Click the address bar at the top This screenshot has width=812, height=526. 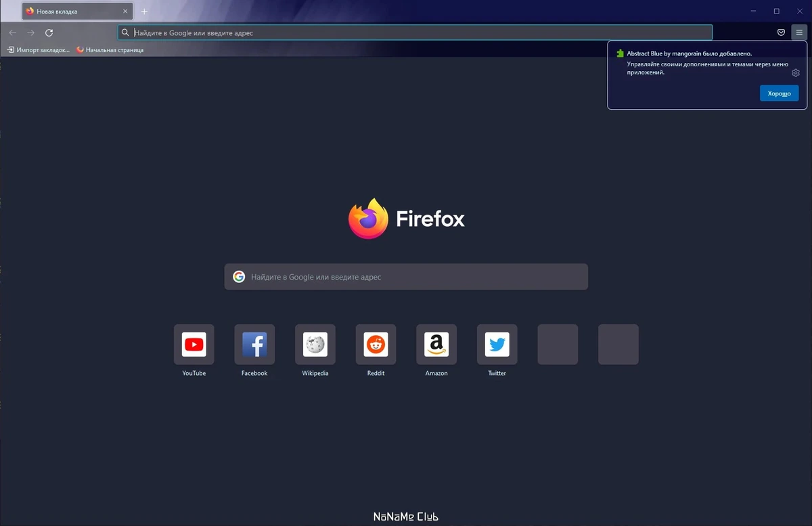(x=415, y=32)
